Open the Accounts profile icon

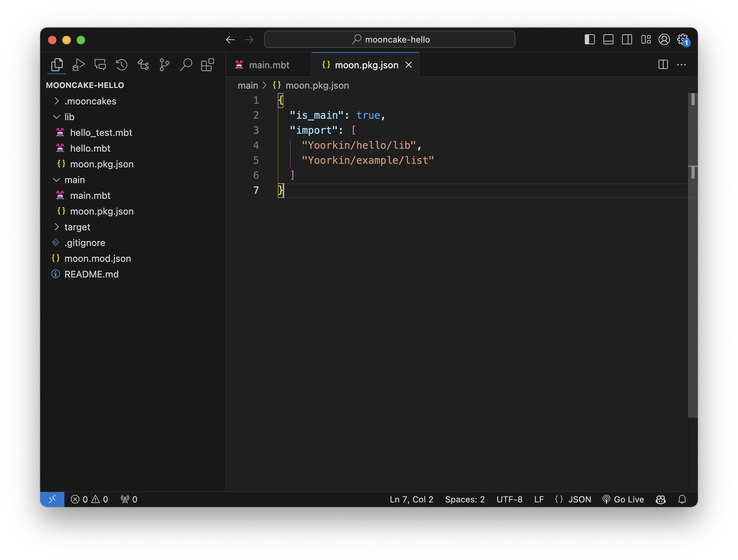point(664,39)
